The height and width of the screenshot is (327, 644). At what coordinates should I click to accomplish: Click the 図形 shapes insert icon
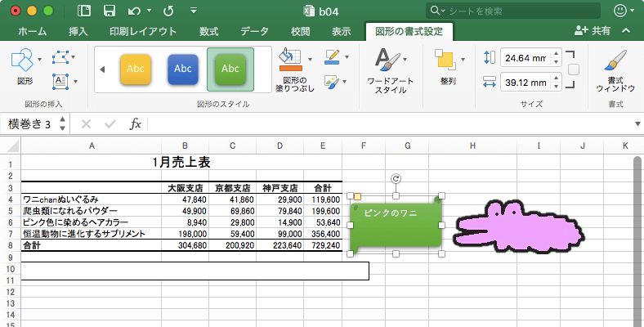pos(22,60)
